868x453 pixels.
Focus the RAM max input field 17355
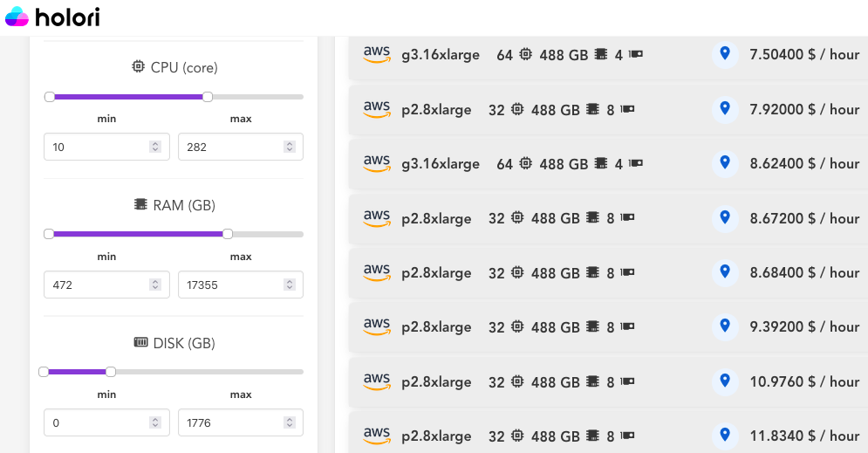click(230, 285)
